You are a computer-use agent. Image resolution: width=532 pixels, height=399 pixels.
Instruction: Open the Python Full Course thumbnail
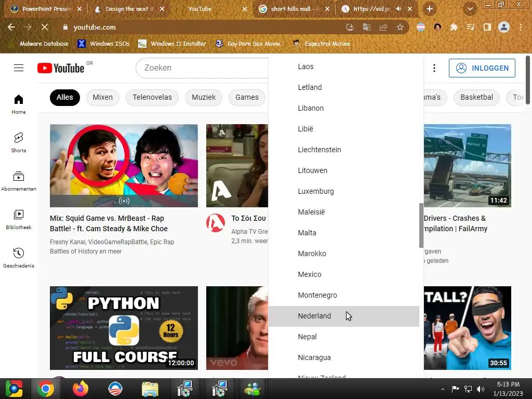point(124,328)
